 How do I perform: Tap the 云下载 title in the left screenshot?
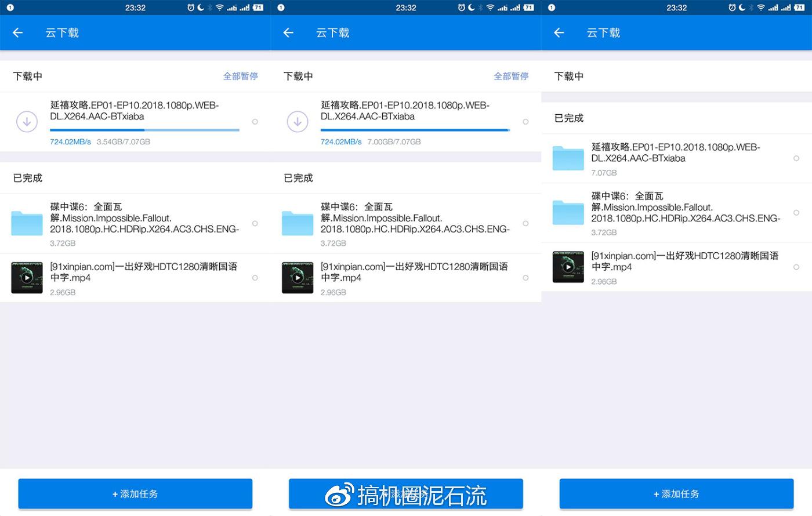coord(62,33)
